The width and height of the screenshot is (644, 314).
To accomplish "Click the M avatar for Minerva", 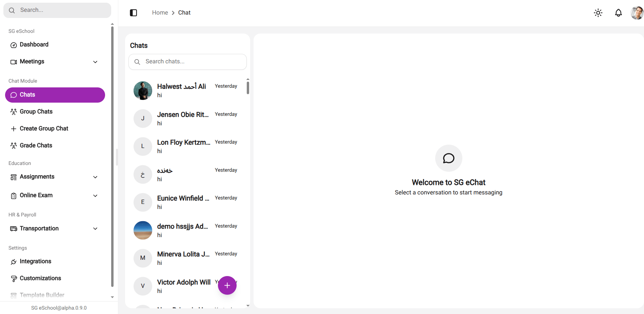I will point(143,258).
